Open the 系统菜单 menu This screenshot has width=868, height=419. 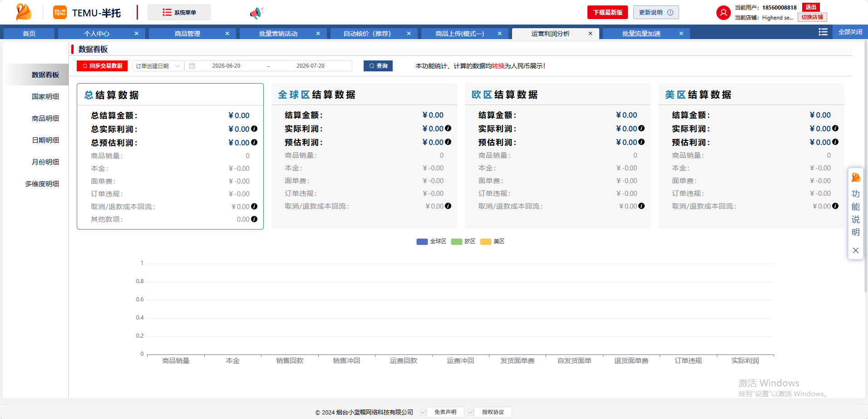pyautogui.click(x=179, y=12)
